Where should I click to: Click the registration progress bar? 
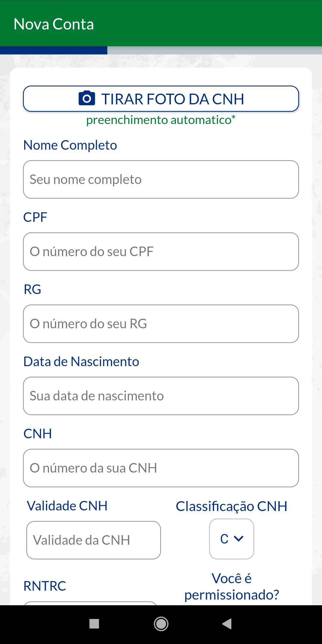pyautogui.click(x=161, y=50)
